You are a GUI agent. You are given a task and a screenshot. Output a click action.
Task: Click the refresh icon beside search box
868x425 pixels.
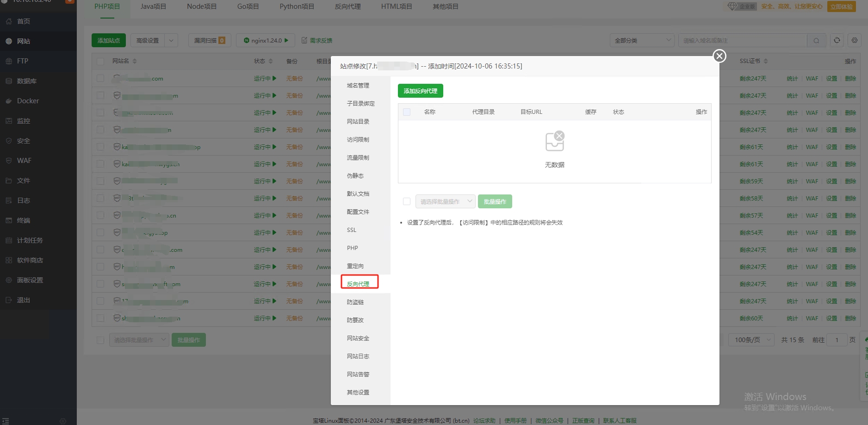(837, 40)
